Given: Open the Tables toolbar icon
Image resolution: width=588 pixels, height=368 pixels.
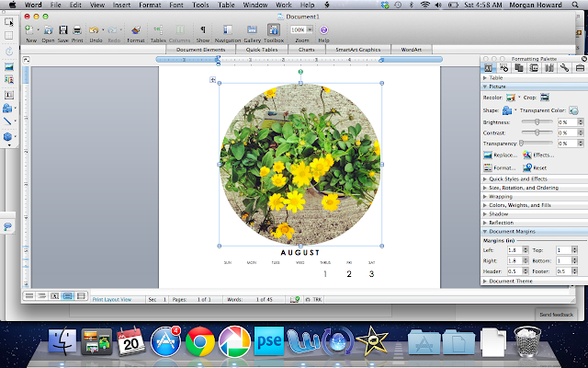Looking at the screenshot, I should coord(158,30).
